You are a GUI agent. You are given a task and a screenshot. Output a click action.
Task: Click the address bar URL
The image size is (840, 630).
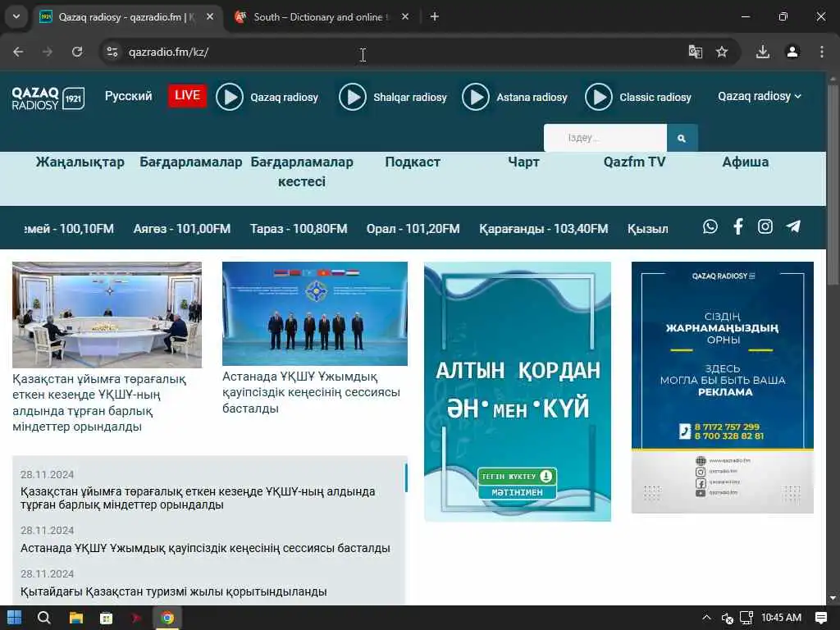168,52
